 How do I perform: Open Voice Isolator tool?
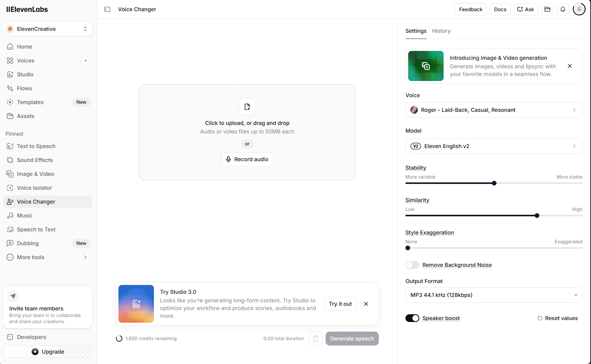[x=47, y=188]
